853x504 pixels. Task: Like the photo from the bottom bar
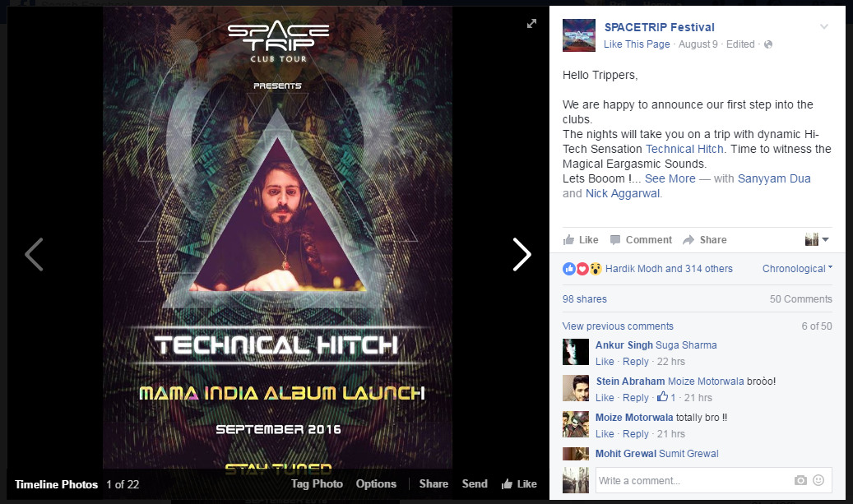[519, 484]
